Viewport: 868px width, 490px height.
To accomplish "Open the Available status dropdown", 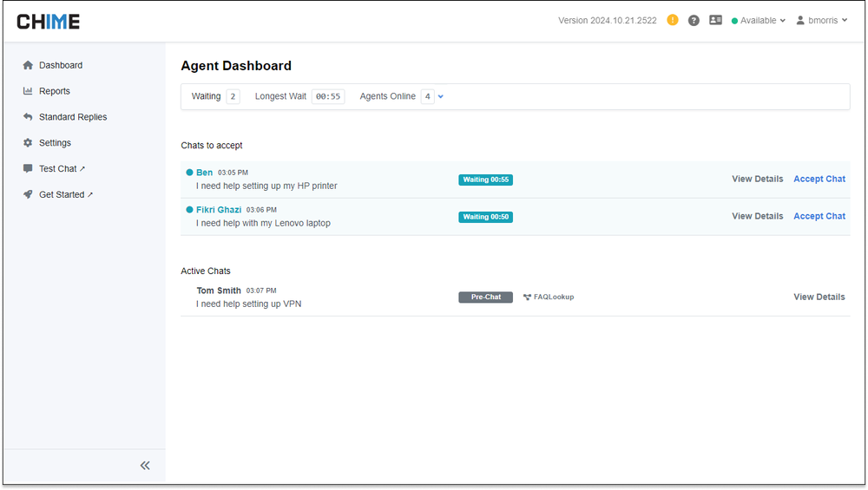I will [759, 21].
